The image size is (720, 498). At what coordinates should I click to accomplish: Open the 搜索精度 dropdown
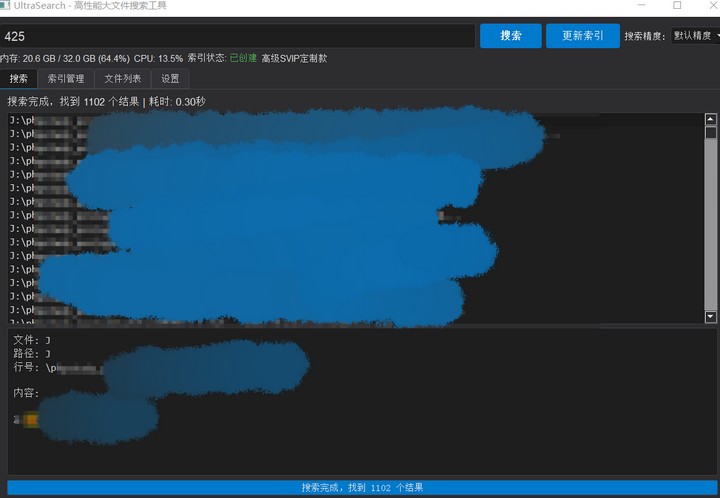695,36
